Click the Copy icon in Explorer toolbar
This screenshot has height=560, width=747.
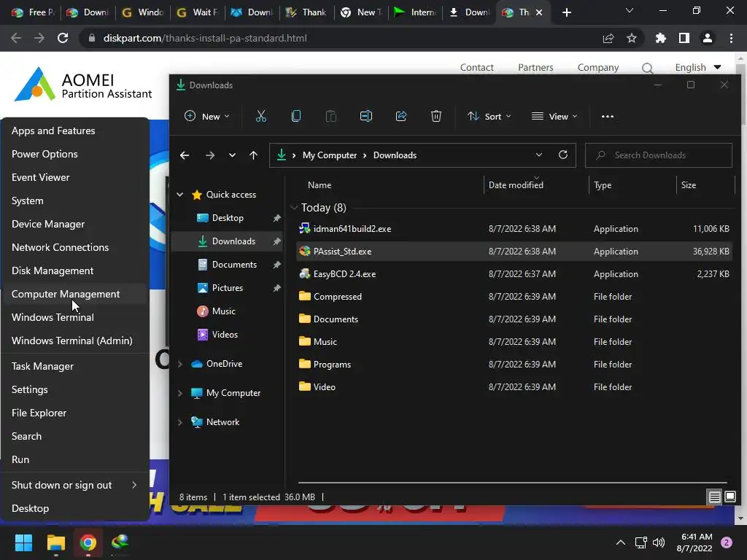296,116
